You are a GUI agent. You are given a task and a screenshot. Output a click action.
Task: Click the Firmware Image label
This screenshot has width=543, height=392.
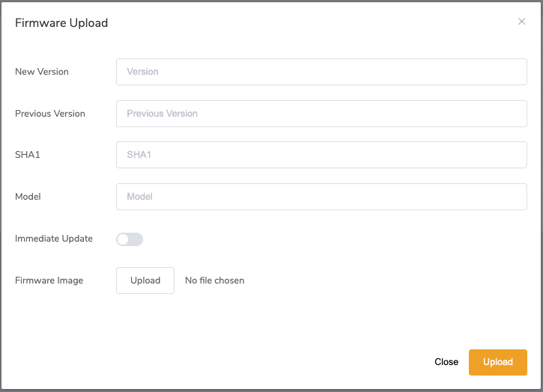click(x=49, y=281)
